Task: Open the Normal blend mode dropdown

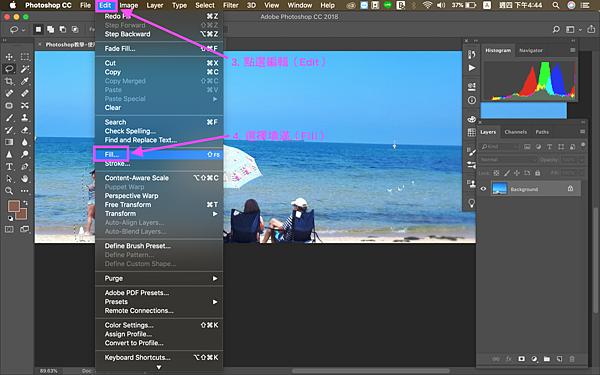Action: [x=508, y=160]
